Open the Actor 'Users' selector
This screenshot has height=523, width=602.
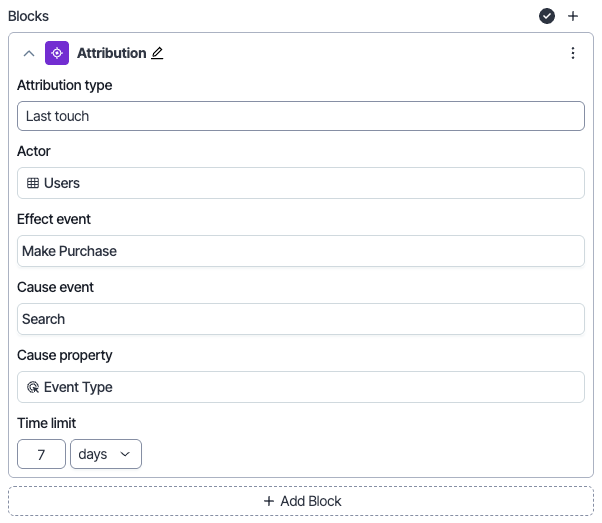click(x=300, y=183)
